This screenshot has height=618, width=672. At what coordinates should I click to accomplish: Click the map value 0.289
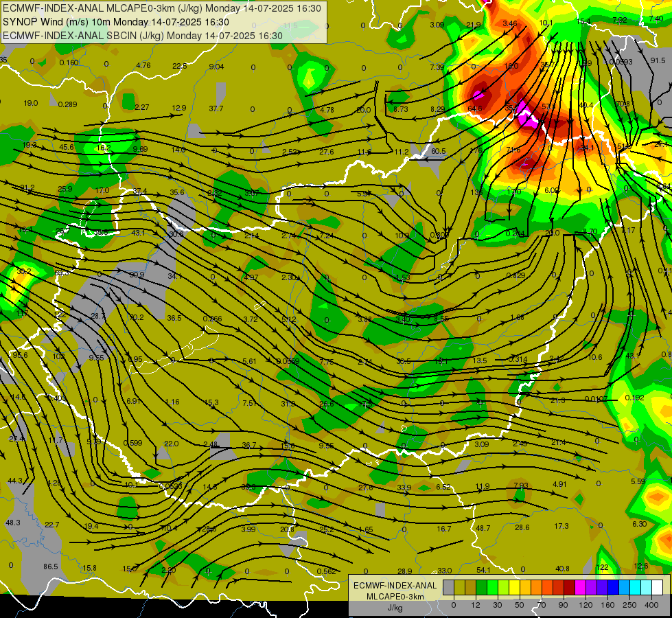(x=67, y=104)
